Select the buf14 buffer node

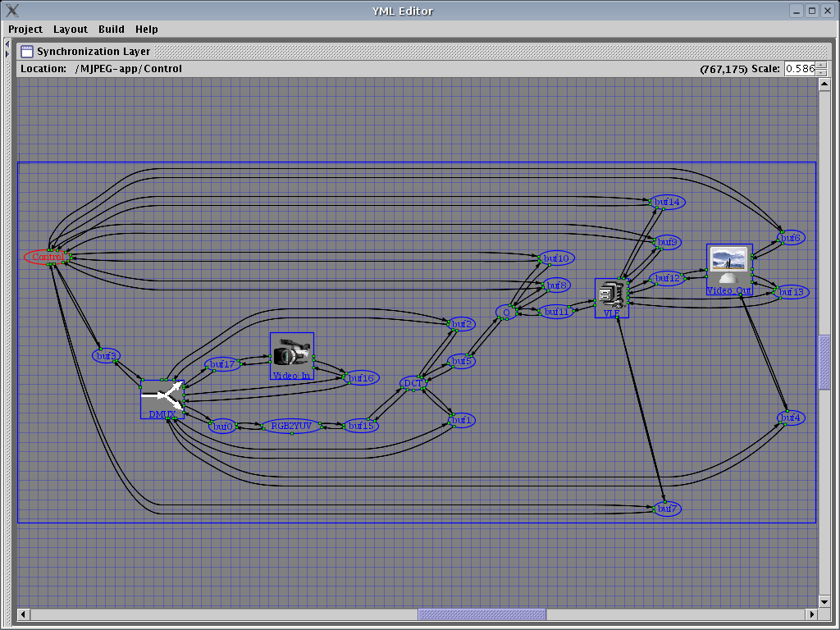667,202
